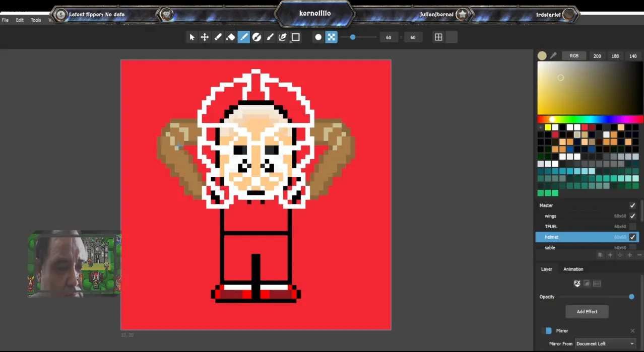
Task: Select the Pencil tool
Action: 218,37
